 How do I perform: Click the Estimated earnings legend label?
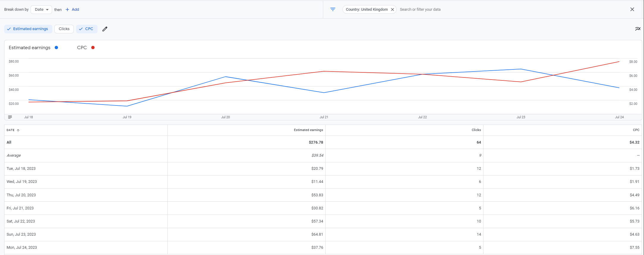pos(29,48)
